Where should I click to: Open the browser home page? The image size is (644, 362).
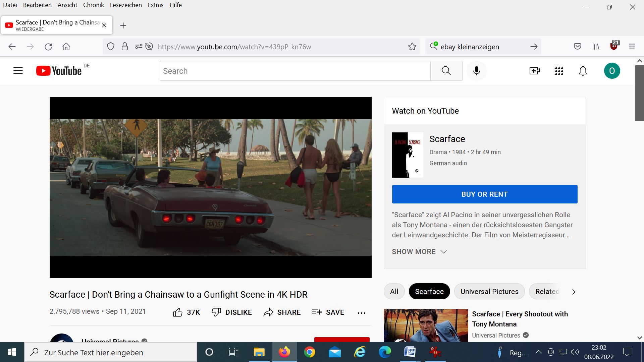(66, 47)
